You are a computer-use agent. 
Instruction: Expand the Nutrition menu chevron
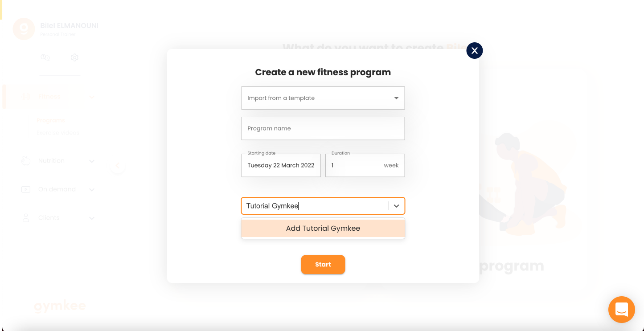(x=92, y=161)
